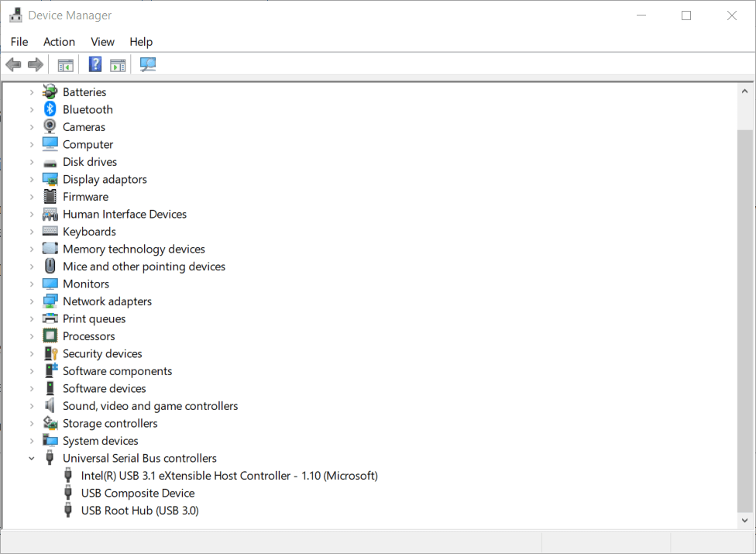Collapse the Universal Serial Bus controllers node
Screen dimensions: 756x554
point(32,459)
